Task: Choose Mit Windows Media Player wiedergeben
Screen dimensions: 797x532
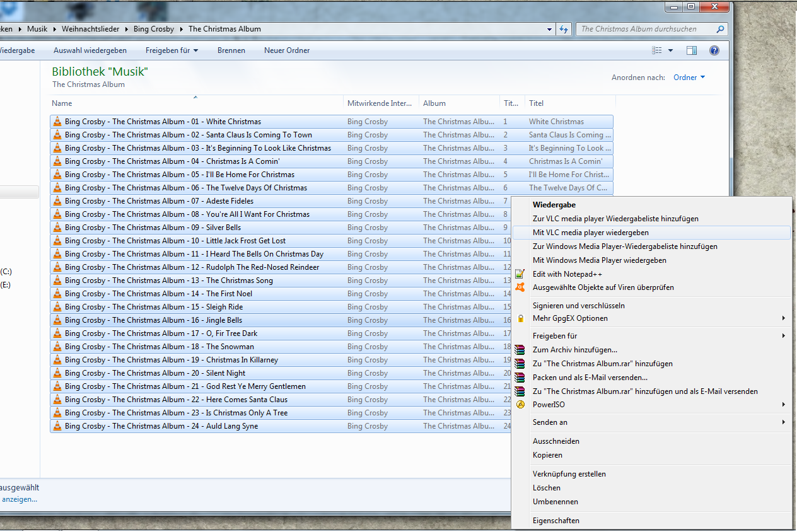Action: point(599,260)
